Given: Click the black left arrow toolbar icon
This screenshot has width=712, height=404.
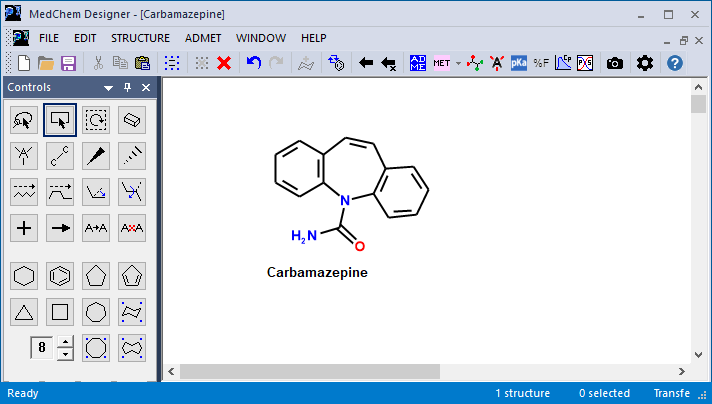Looking at the screenshot, I should tap(366, 63).
